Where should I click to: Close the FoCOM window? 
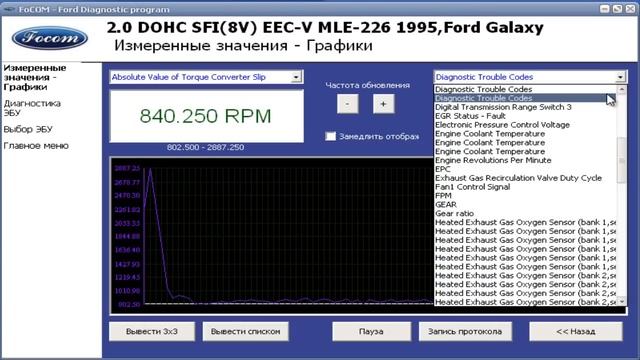(x=631, y=9)
